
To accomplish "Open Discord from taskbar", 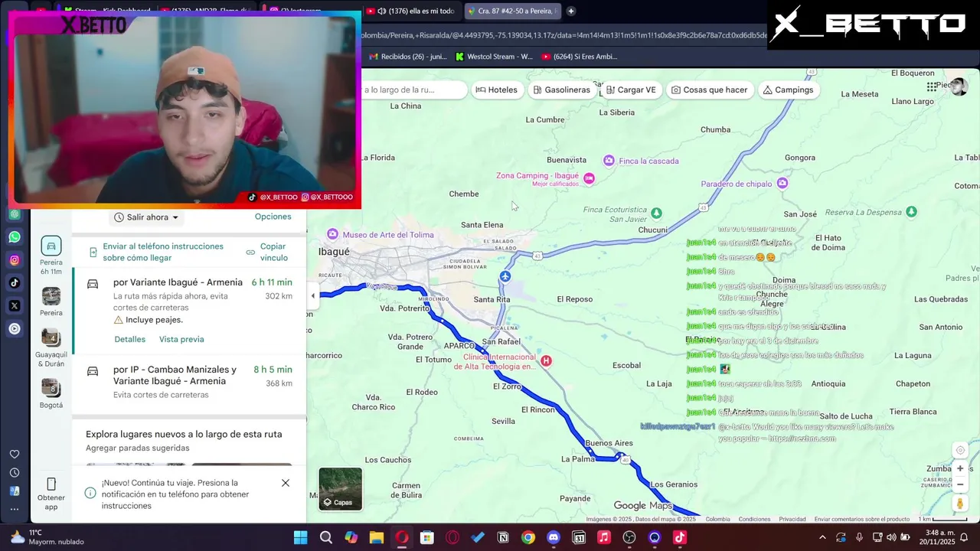I will (554, 537).
